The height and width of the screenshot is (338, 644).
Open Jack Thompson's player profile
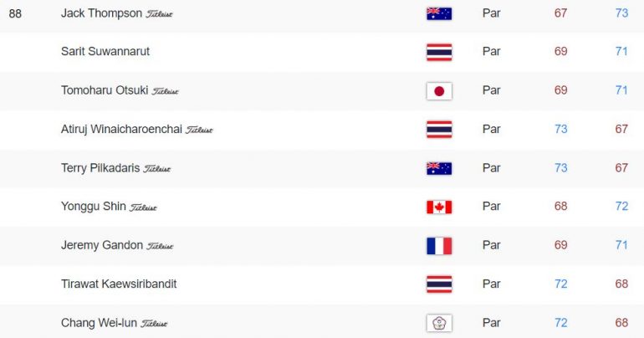pos(101,13)
